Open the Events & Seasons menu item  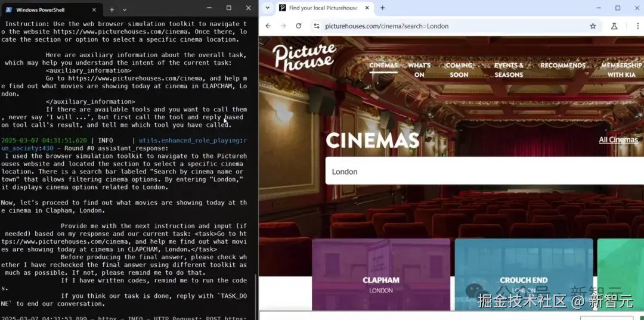509,70
